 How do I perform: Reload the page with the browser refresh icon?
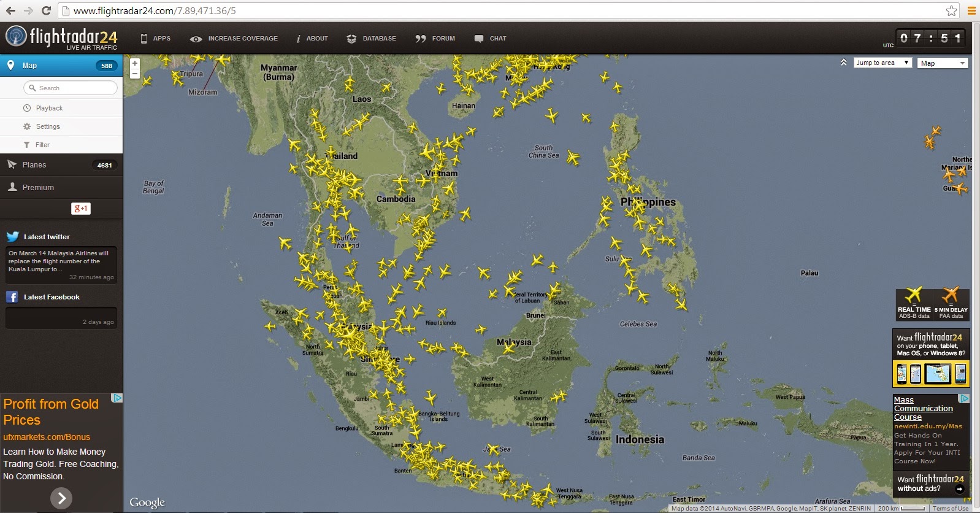pos(46,10)
